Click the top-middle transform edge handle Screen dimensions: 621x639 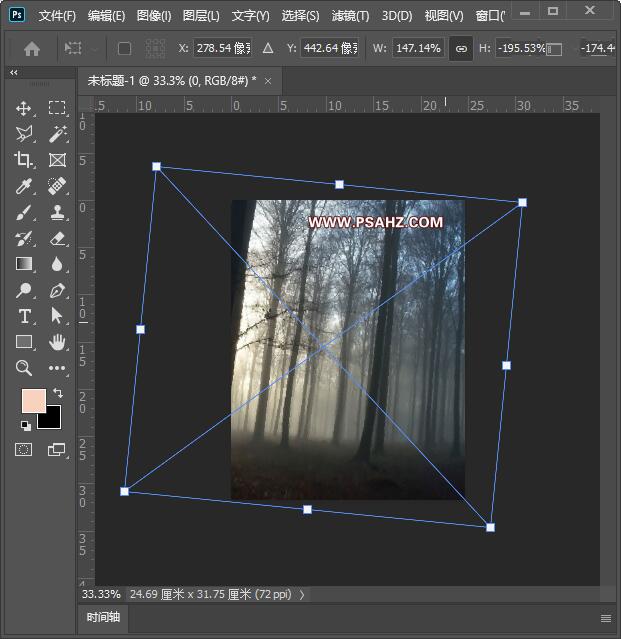[x=339, y=185]
